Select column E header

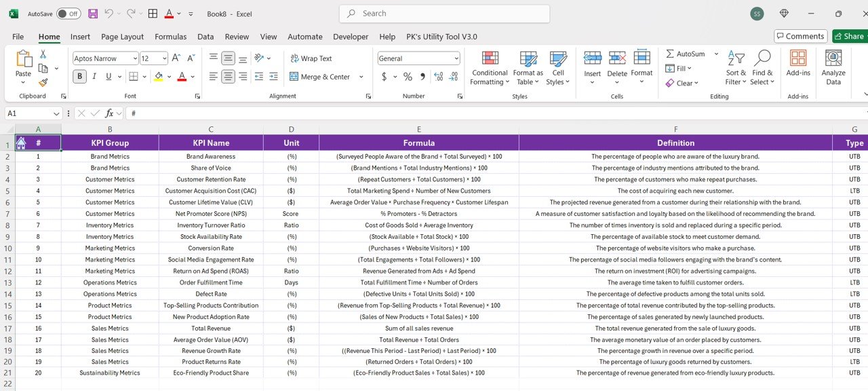[x=419, y=129]
